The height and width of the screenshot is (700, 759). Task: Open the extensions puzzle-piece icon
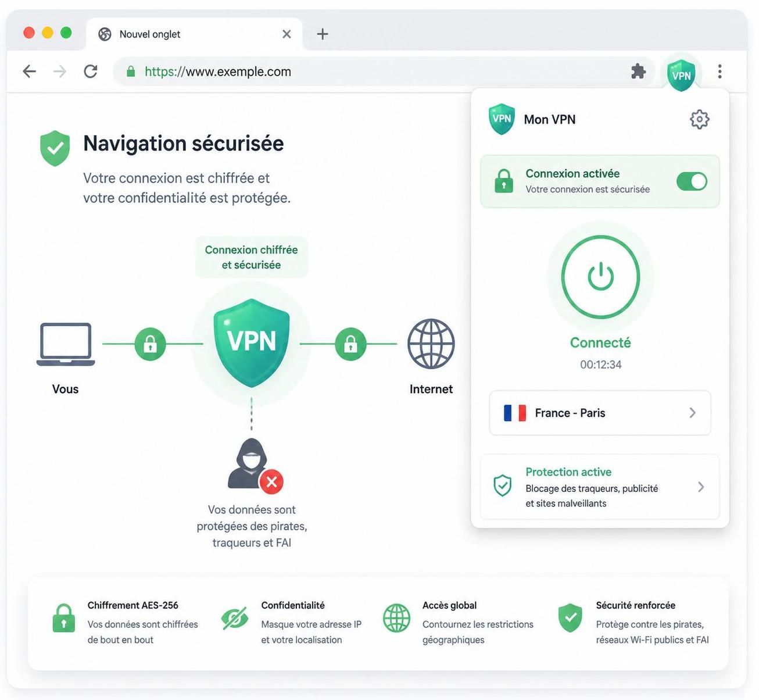click(638, 72)
